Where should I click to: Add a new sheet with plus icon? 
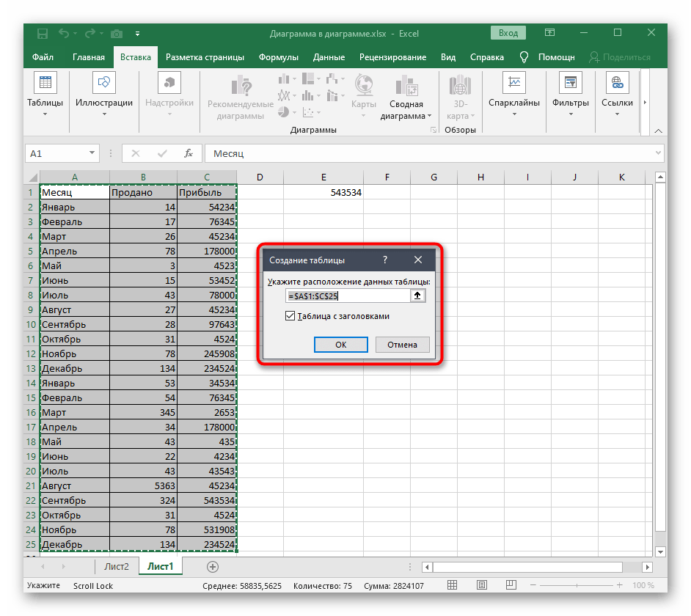[x=213, y=567]
